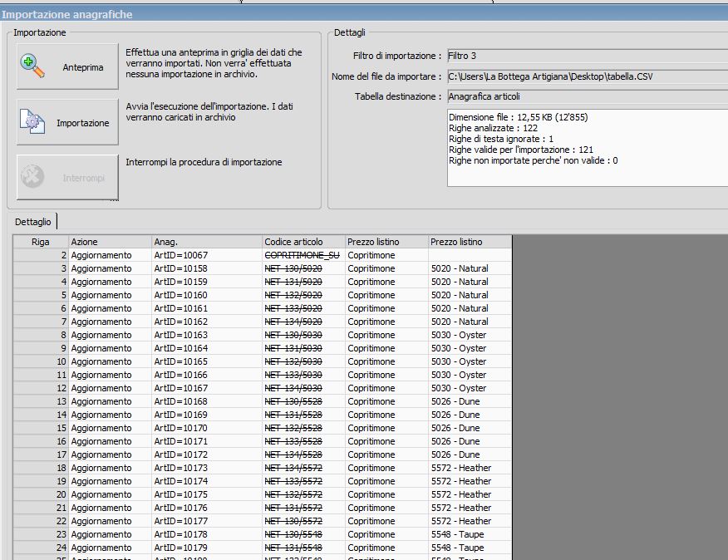This screenshot has width=728, height=560.
Task: Click Righe valide per l'importazione : 121
Action: tap(521, 150)
